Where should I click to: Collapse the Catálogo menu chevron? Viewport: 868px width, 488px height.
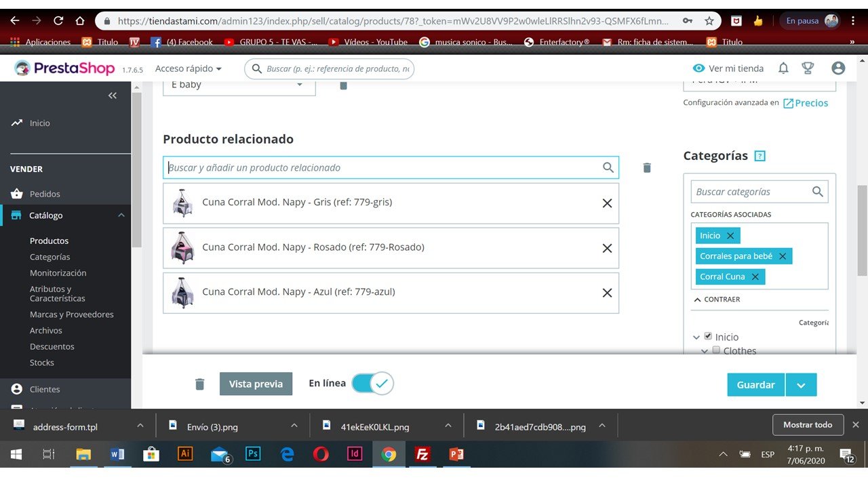[x=121, y=216]
